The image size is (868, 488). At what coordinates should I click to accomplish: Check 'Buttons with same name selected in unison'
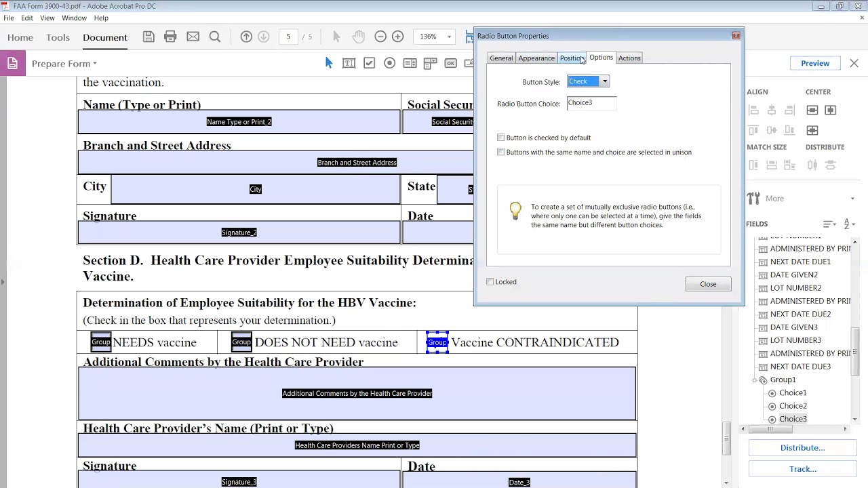coord(500,152)
